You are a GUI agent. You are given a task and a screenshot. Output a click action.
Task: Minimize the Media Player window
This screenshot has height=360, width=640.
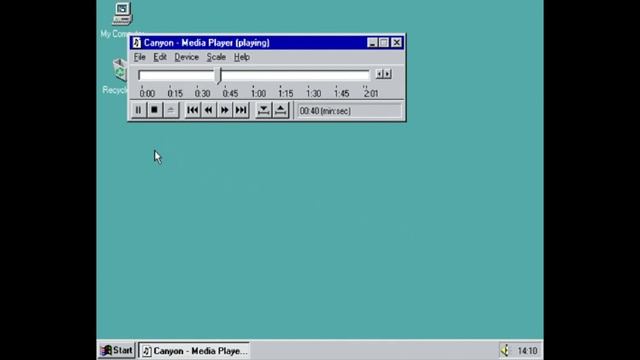[372, 43]
